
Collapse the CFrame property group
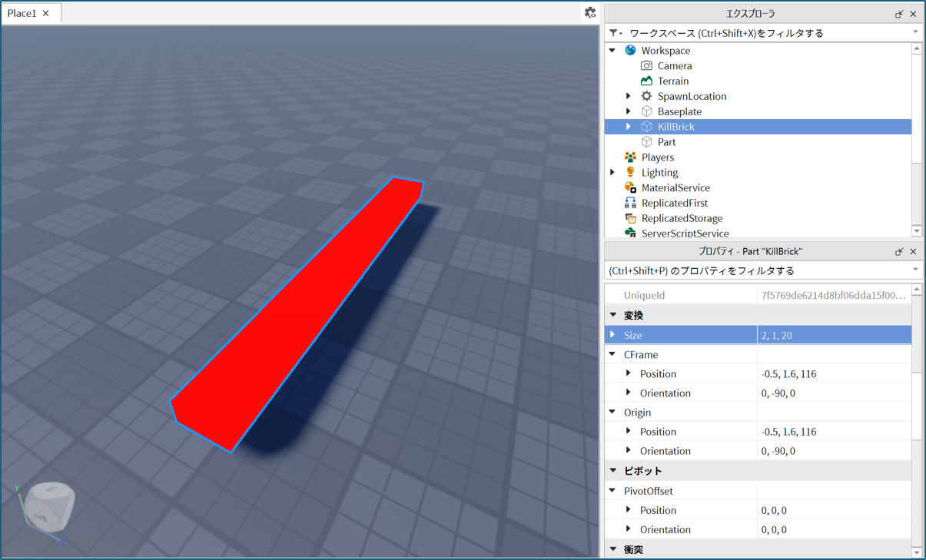[613, 355]
